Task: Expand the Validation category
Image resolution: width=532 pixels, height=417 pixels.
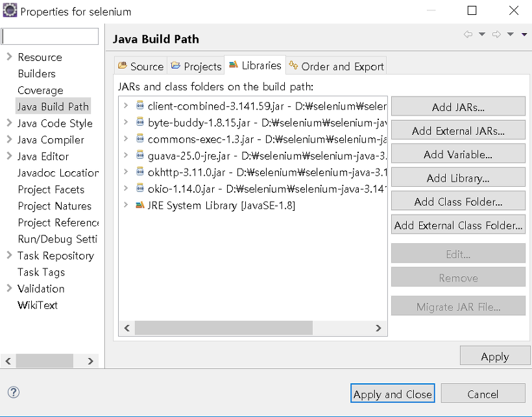Action: (x=9, y=288)
